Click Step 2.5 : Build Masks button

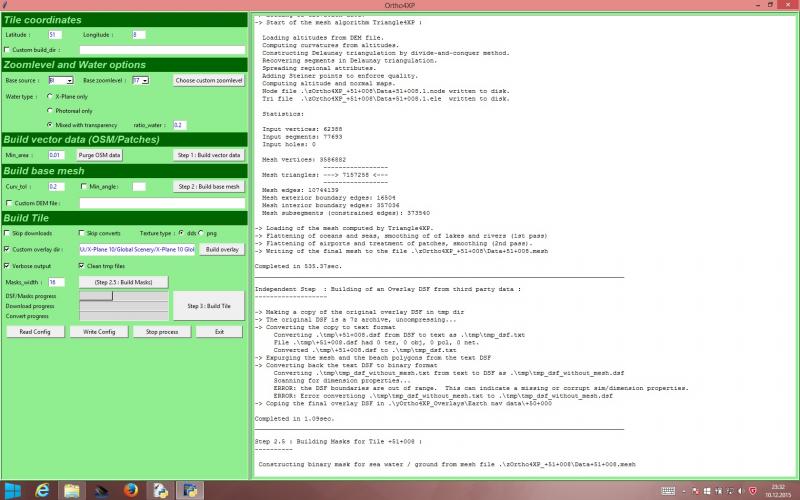[123, 282]
